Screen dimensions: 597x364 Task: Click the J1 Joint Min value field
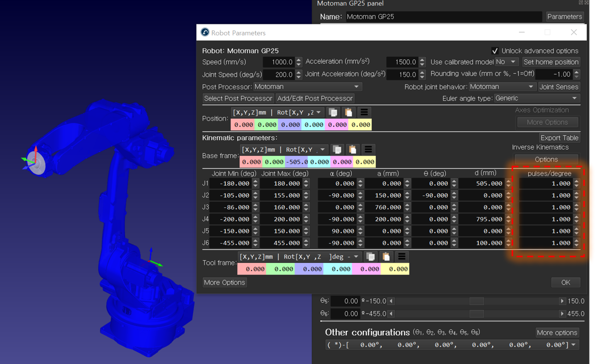(x=230, y=183)
